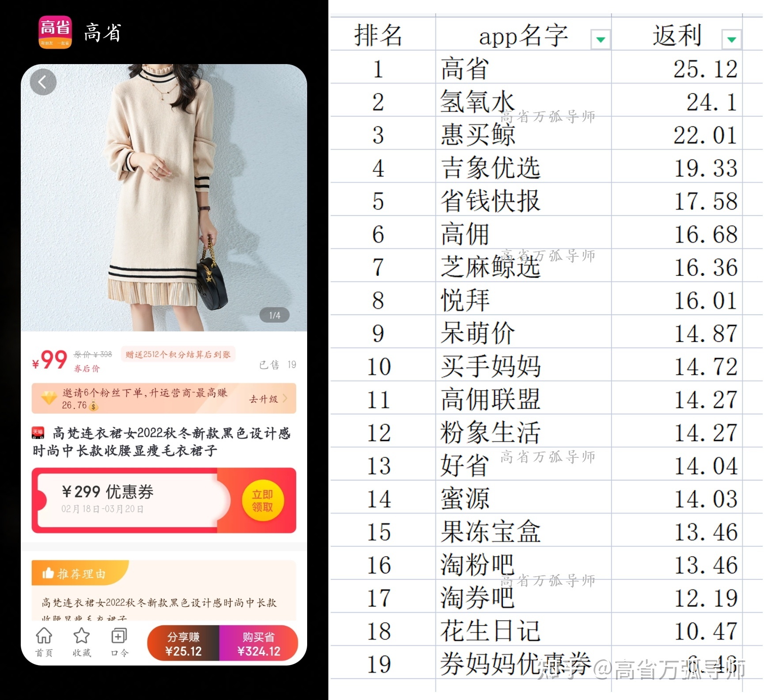Open the 首页 home icon
Viewport: 765px width, 700px height.
click(44, 637)
